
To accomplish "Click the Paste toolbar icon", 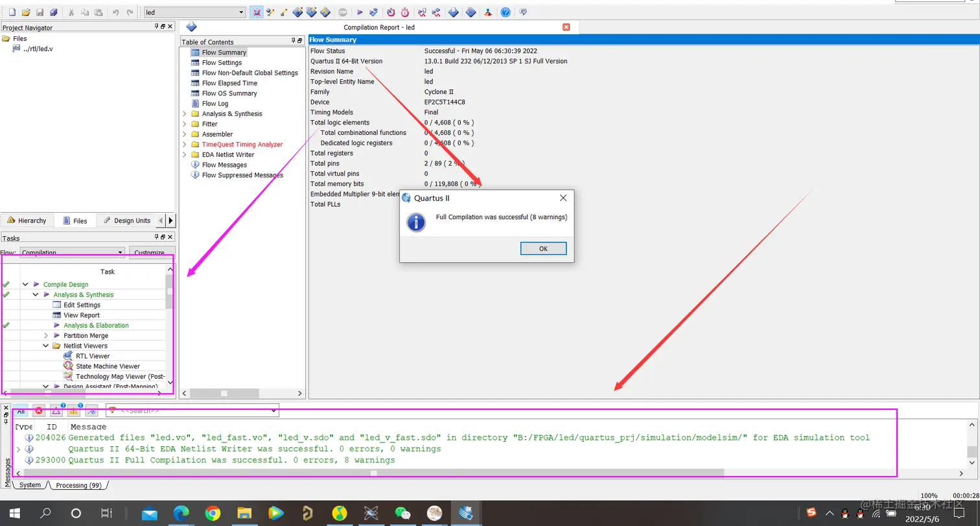I will (x=99, y=12).
